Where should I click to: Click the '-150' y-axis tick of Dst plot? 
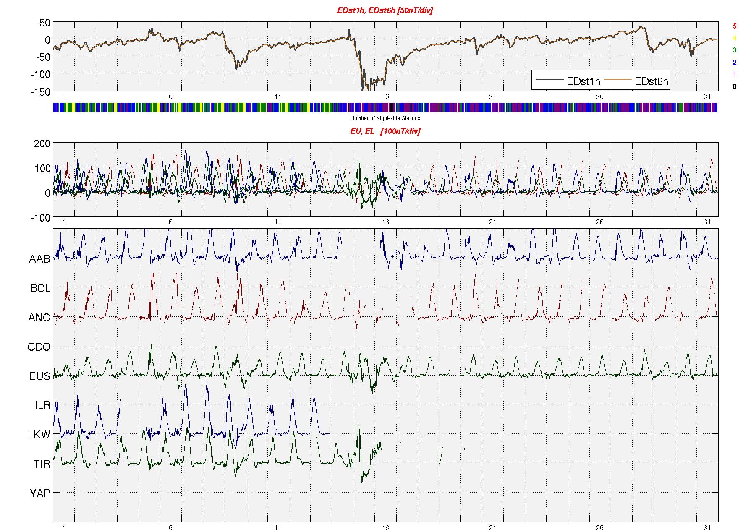(41, 91)
